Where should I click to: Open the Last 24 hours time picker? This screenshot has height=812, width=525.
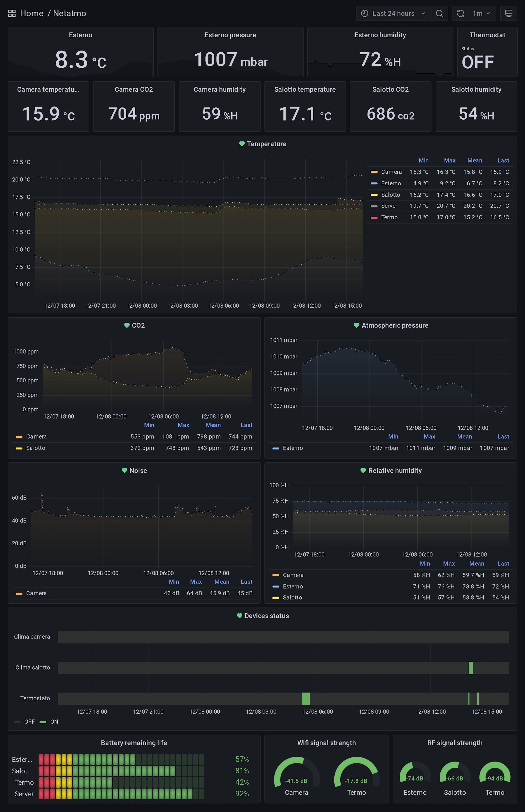[x=393, y=13]
